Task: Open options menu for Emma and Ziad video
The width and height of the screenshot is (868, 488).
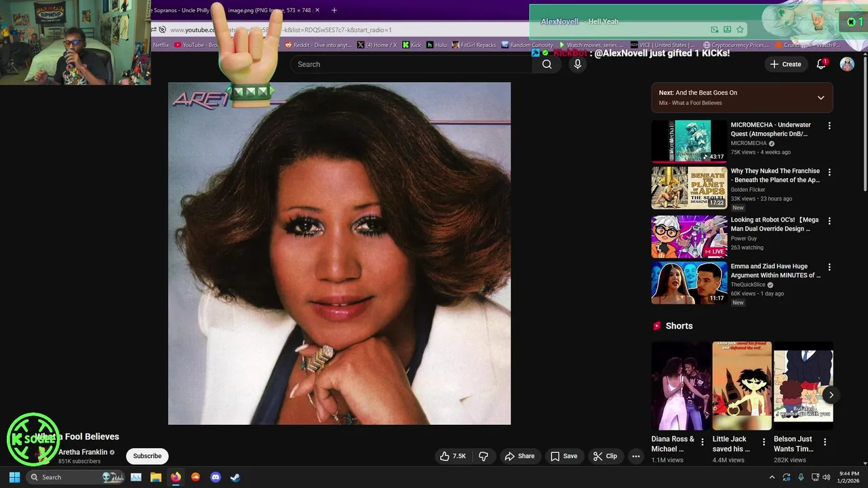Action: 829,267
